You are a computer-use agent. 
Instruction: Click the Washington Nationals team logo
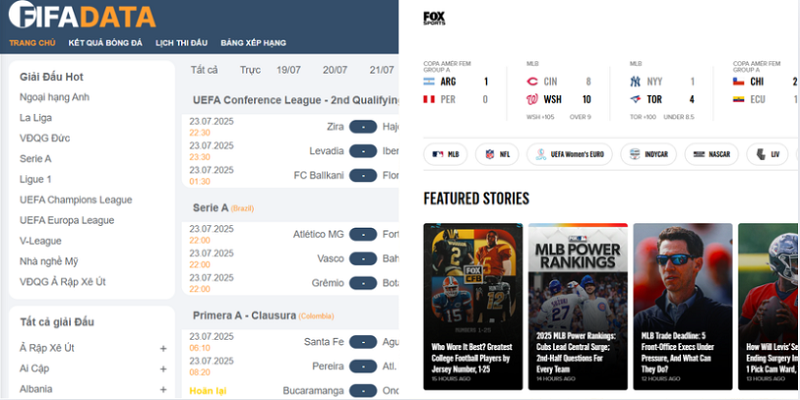pos(532,99)
